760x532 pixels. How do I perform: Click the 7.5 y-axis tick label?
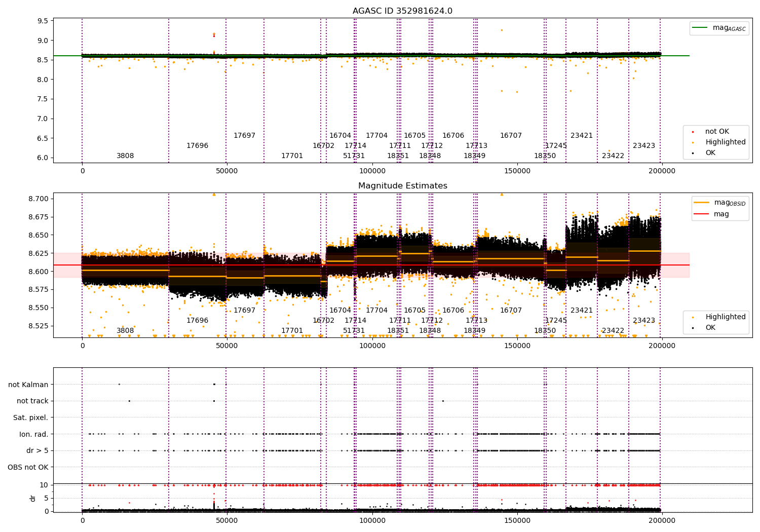point(43,99)
